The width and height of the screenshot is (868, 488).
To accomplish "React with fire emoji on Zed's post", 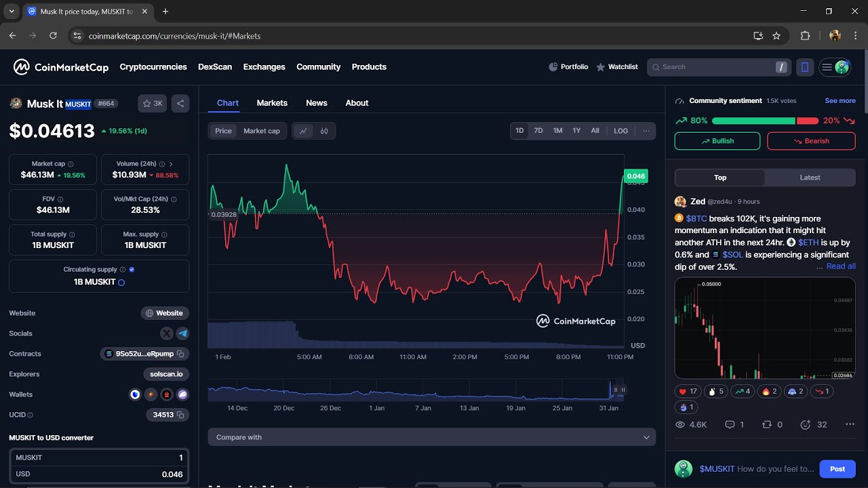I will [x=769, y=391].
